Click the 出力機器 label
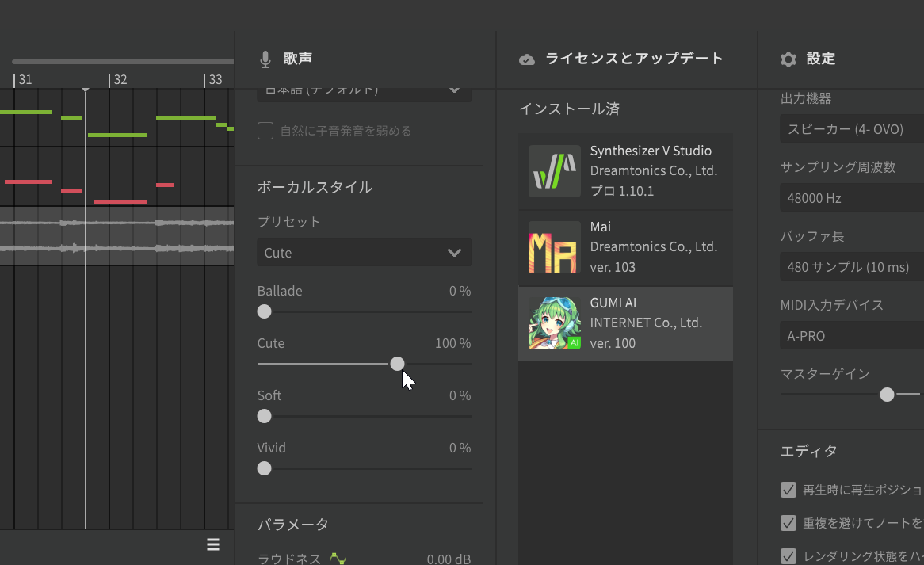This screenshot has height=565, width=924. pos(806,98)
